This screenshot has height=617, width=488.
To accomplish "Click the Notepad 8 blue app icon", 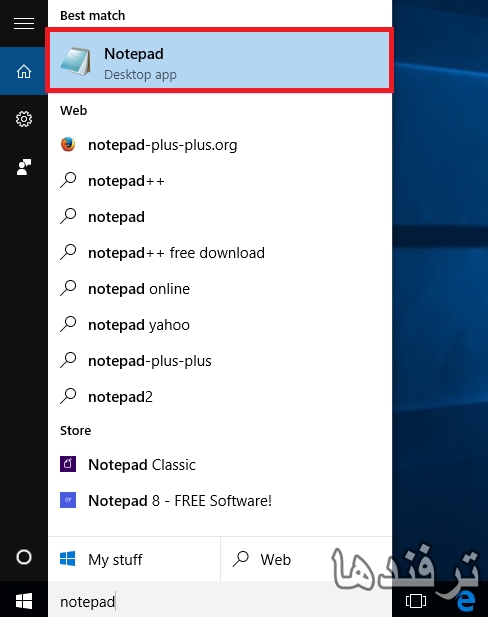I will pyautogui.click(x=68, y=500).
